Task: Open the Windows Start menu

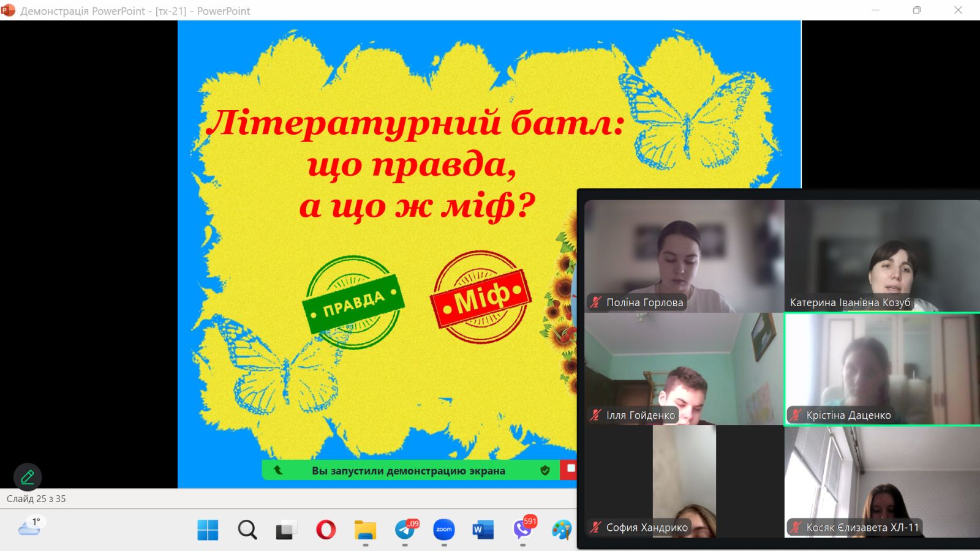Action: 208,530
